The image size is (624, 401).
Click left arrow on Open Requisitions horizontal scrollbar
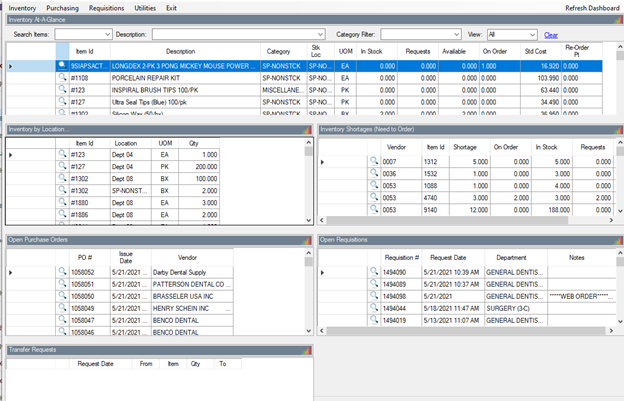tap(322, 331)
